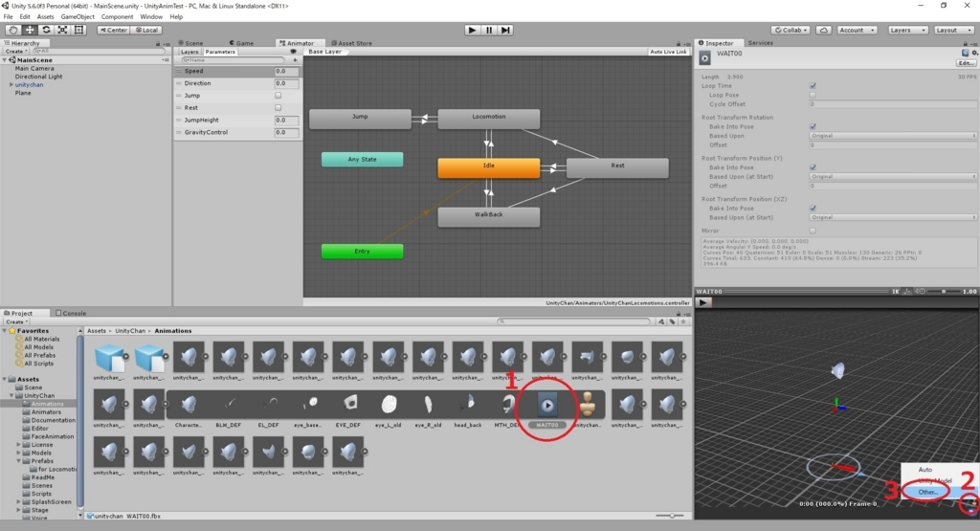980x531 pixels.
Task: Click the favorite star icon in Project search
Action: pos(683,321)
